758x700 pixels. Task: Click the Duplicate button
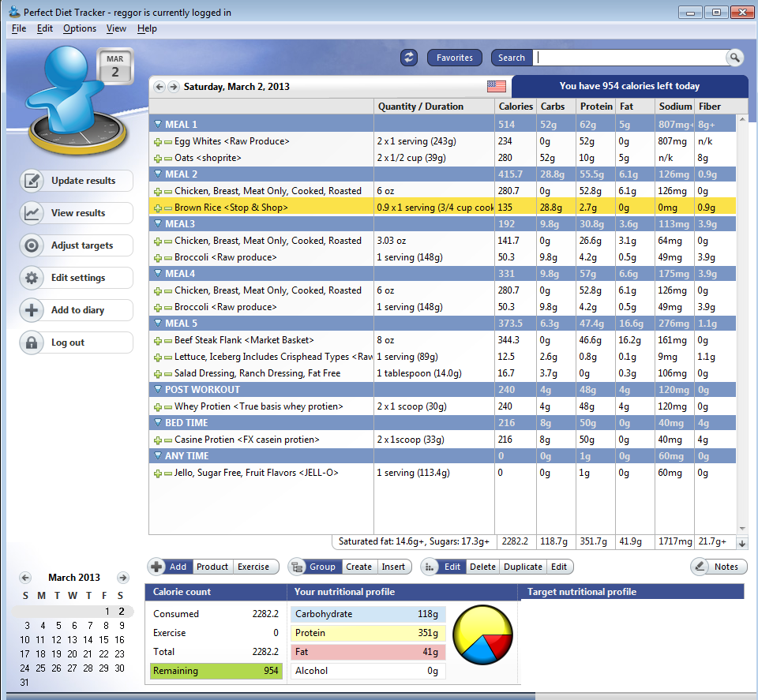tap(523, 567)
